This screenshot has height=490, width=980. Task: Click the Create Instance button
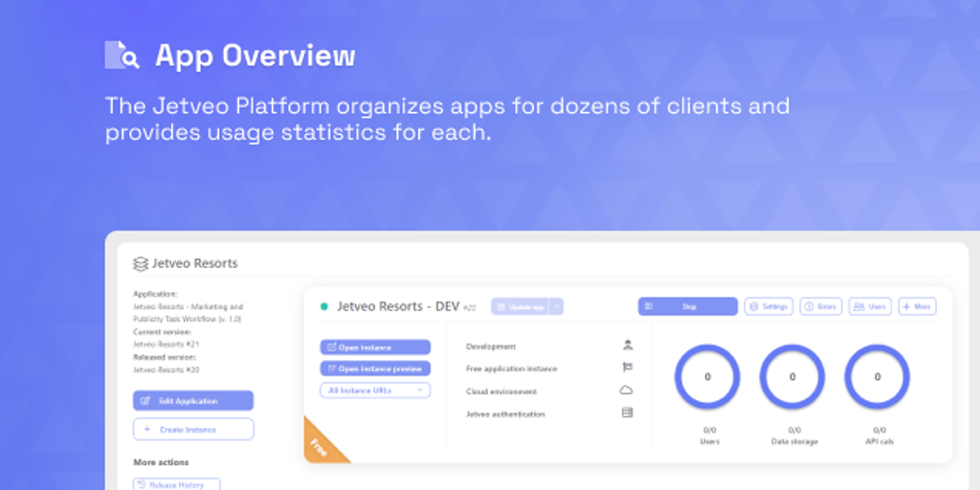pos(193,430)
